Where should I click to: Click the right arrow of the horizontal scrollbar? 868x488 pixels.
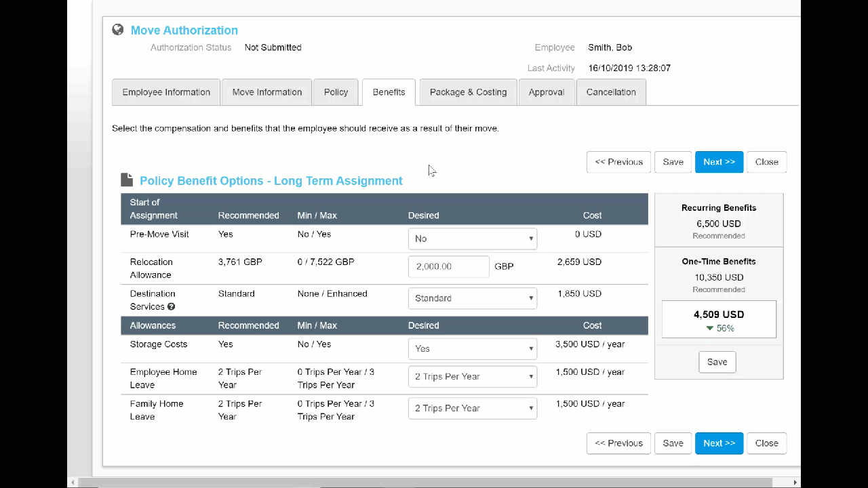(x=796, y=483)
